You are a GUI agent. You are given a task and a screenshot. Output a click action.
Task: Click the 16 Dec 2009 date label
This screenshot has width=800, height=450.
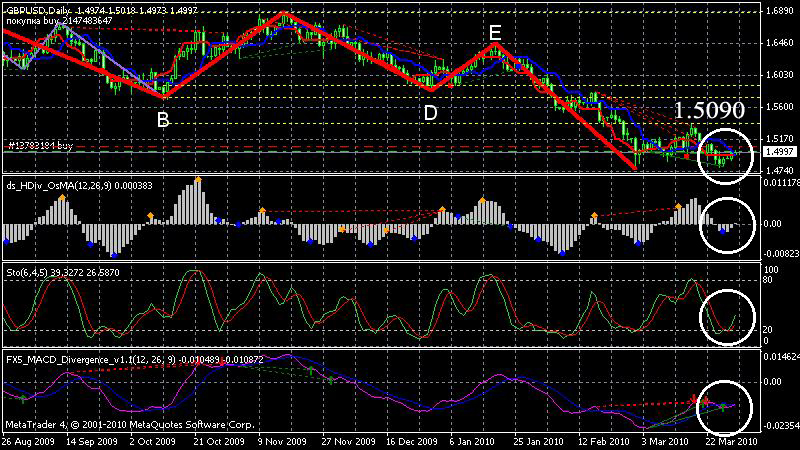point(412,441)
